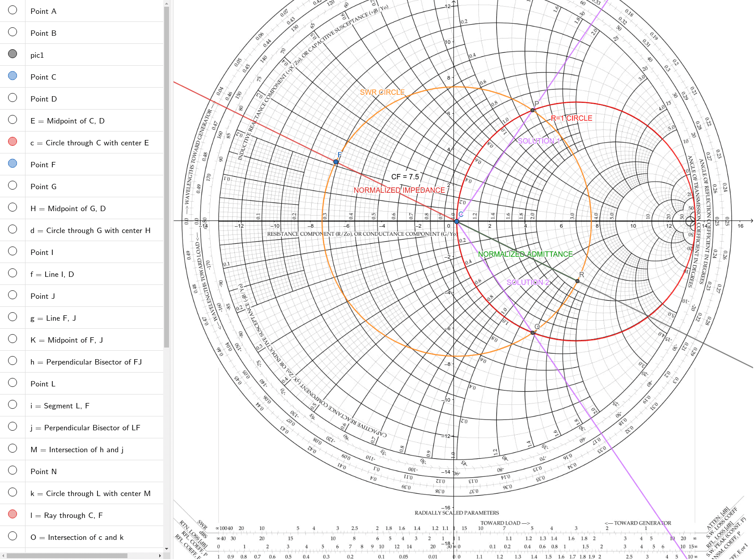Hide ray l using its red visibility circle

tap(13, 514)
